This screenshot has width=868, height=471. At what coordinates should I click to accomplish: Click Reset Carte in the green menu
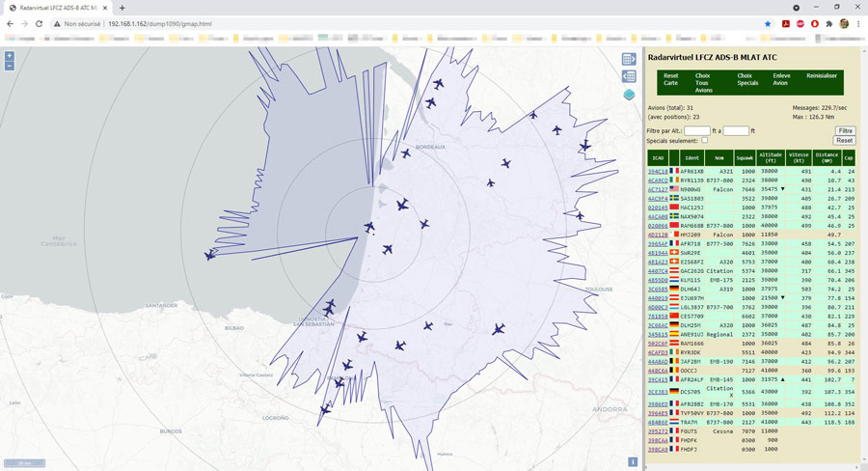tap(670, 79)
